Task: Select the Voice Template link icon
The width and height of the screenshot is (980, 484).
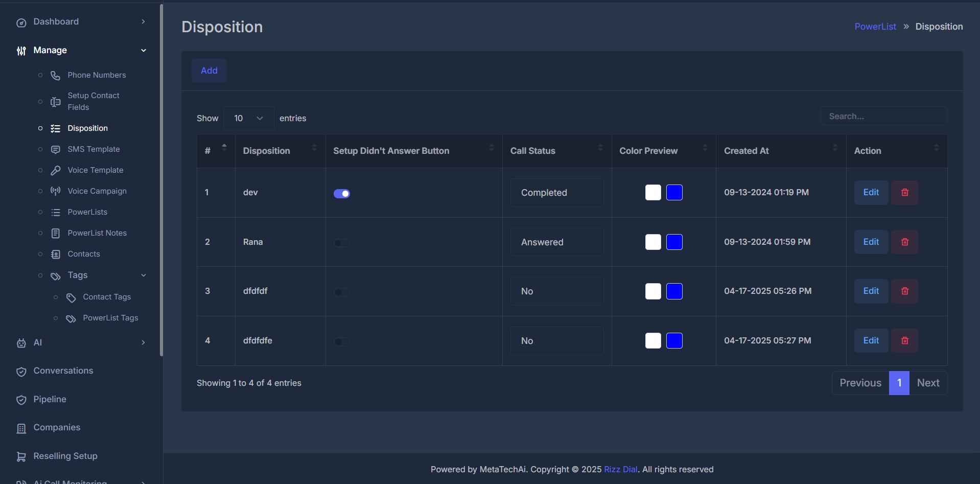Action: pyautogui.click(x=55, y=170)
